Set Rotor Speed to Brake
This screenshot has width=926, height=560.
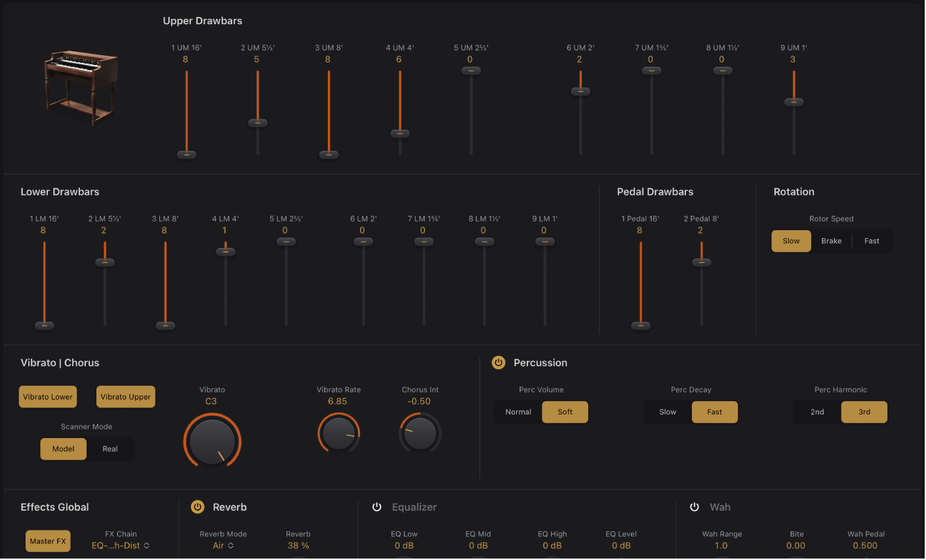(x=831, y=241)
